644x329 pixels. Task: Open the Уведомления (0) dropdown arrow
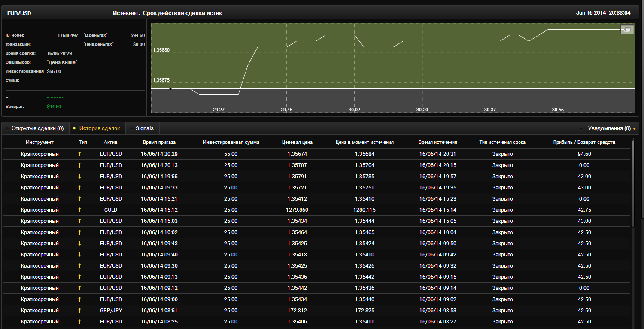coord(634,128)
